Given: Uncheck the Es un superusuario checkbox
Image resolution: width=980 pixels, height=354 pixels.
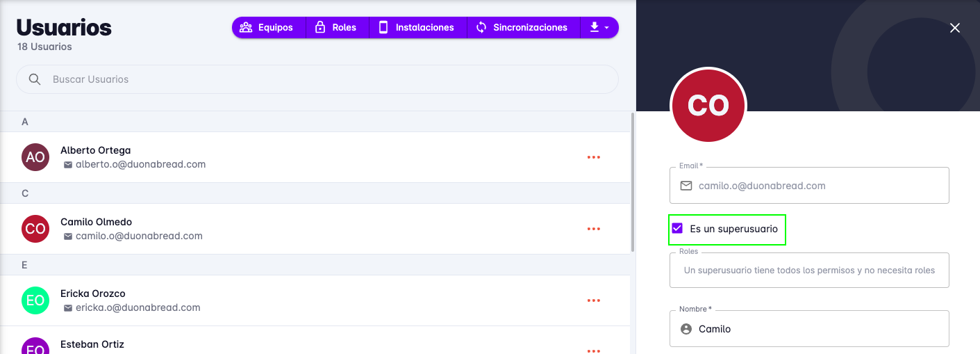Looking at the screenshot, I should pyautogui.click(x=677, y=228).
